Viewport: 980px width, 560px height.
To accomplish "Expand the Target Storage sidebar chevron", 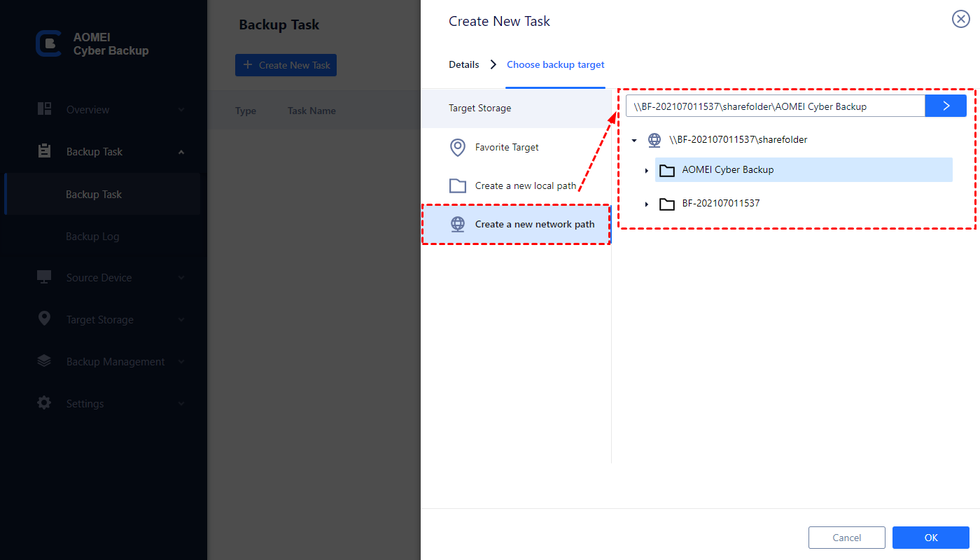I will [x=181, y=320].
